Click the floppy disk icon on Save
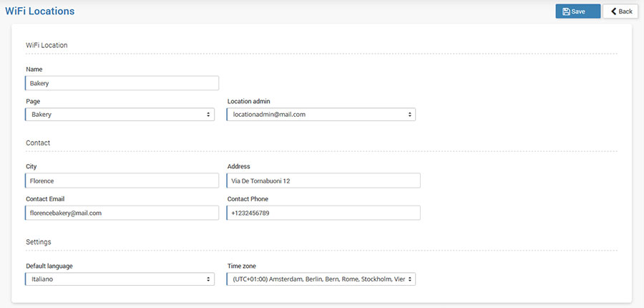 566,11
